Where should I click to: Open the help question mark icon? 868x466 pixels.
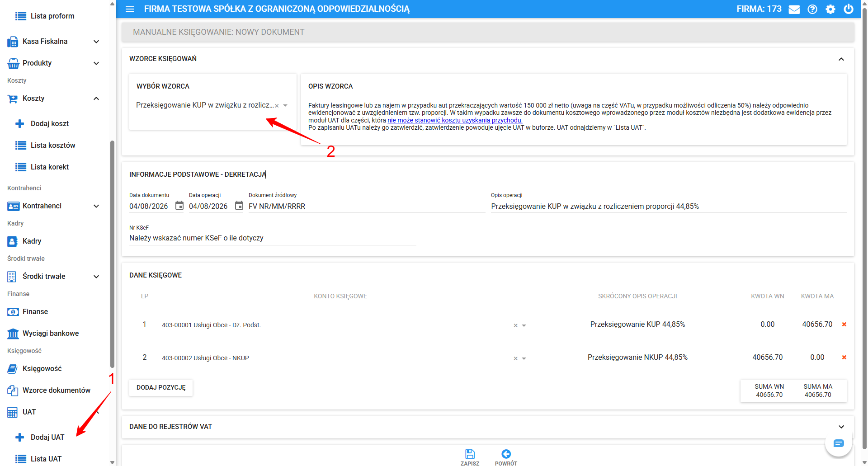(812, 9)
